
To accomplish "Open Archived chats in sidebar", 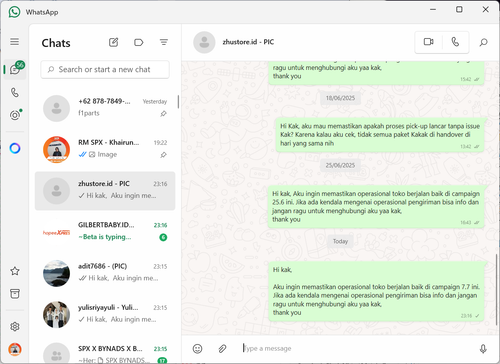I will click(x=15, y=294).
